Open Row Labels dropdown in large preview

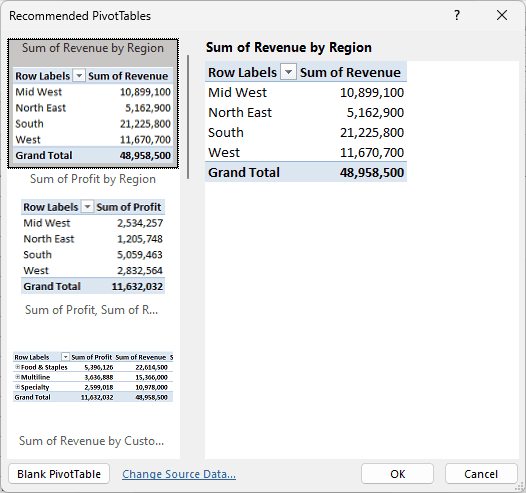click(x=288, y=72)
